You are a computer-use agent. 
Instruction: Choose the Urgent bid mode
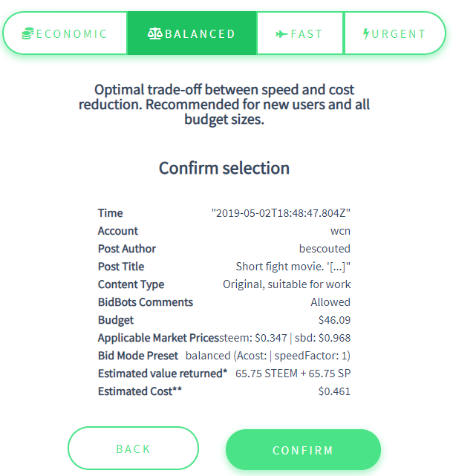pyautogui.click(x=395, y=33)
